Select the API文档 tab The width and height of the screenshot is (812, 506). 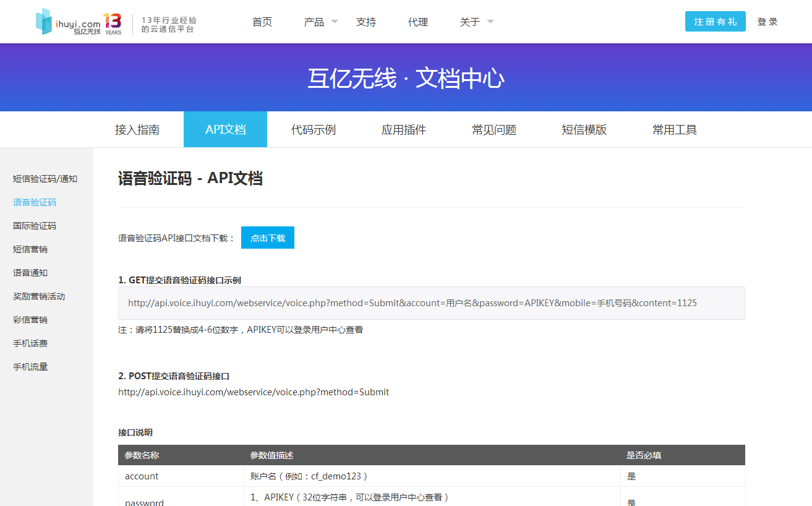pos(226,129)
